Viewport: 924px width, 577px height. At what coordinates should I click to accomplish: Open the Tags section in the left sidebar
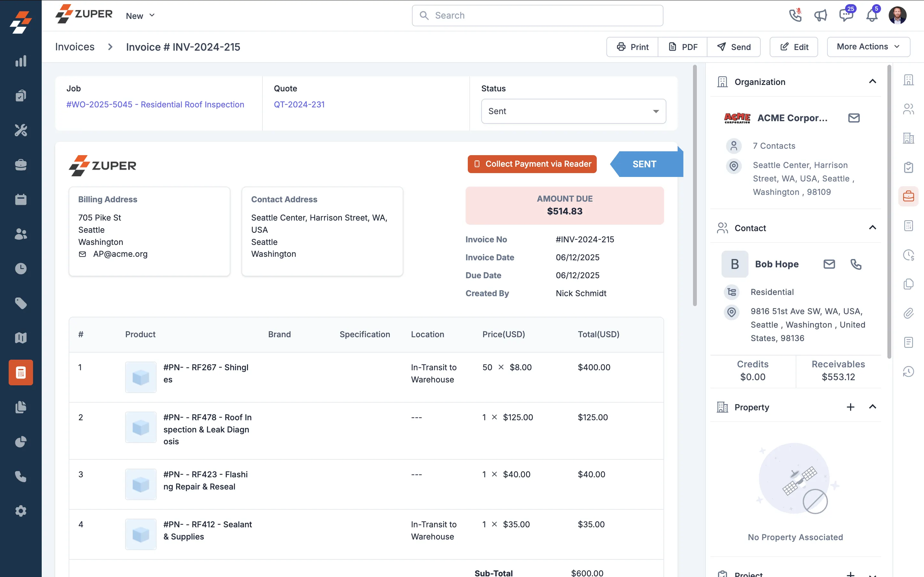(21, 303)
